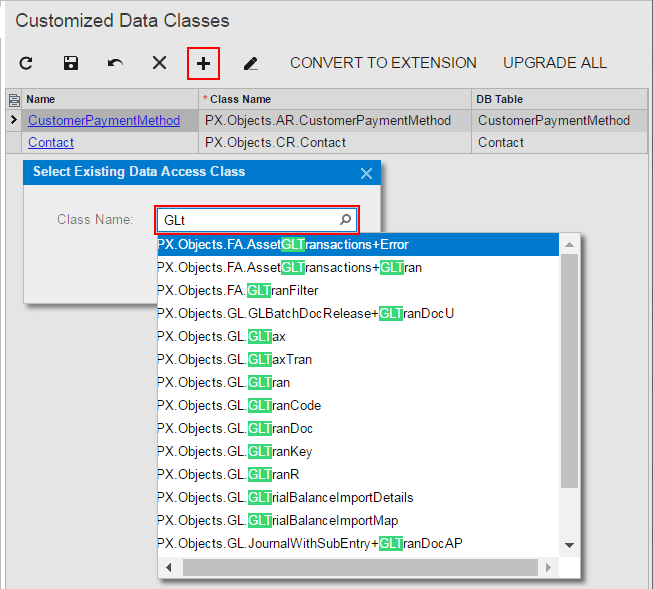This screenshot has width=653, height=589.
Task: Sort by DB Table column header
Action: pos(500,99)
